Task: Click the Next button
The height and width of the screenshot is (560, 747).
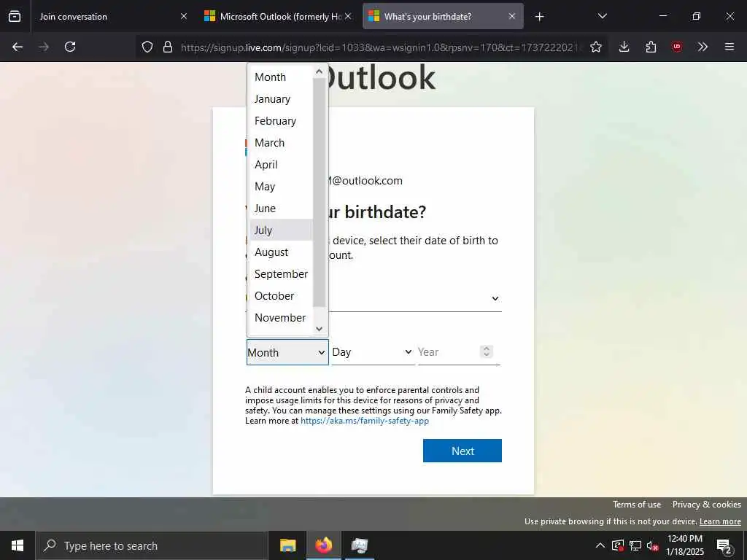Action: (462, 451)
